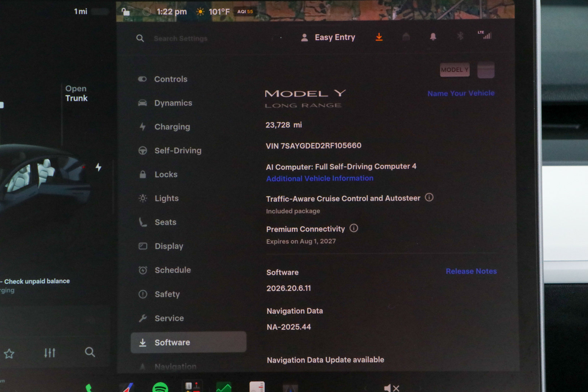Viewport: 588px width, 392px height.
Task: Tap the charging lightning bolt on the car
Action: coord(98,167)
